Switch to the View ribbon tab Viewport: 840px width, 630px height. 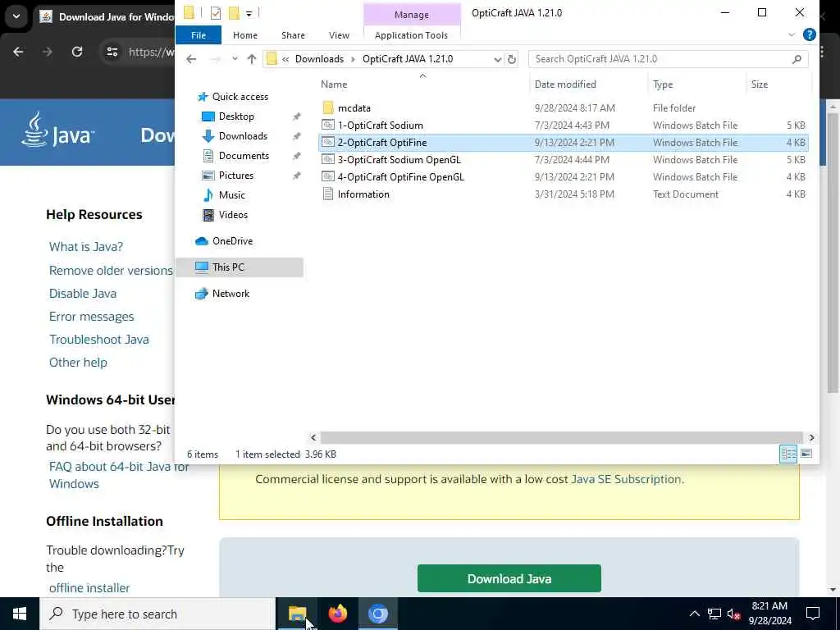(339, 34)
